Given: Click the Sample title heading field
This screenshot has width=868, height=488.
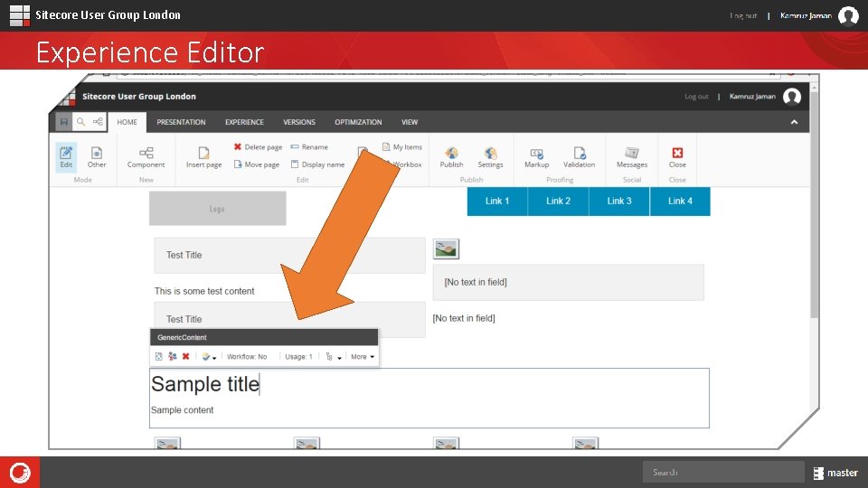Looking at the screenshot, I should [x=205, y=384].
